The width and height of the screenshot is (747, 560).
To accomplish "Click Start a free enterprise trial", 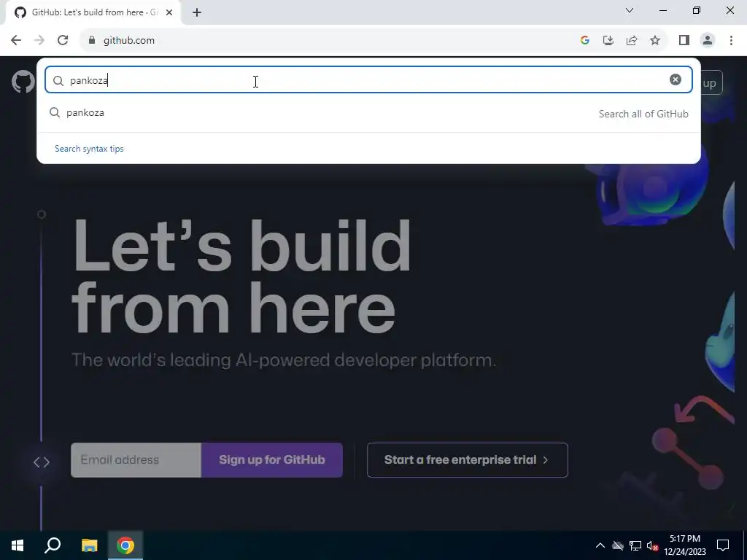I will (x=468, y=460).
